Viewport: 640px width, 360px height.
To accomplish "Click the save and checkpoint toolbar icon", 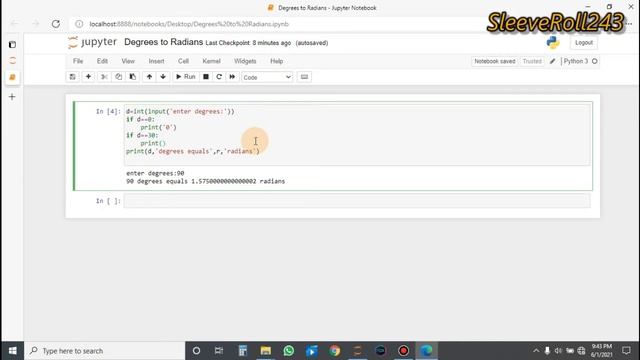I will 73,77.
